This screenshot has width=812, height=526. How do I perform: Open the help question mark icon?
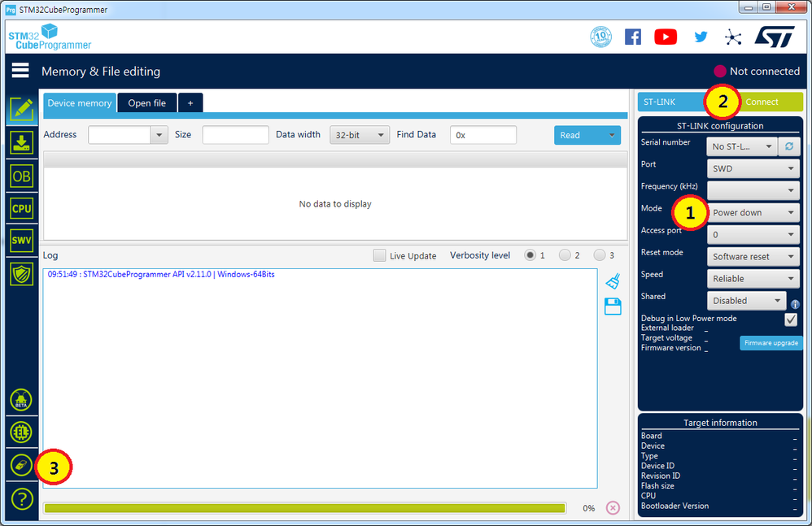(x=22, y=498)
